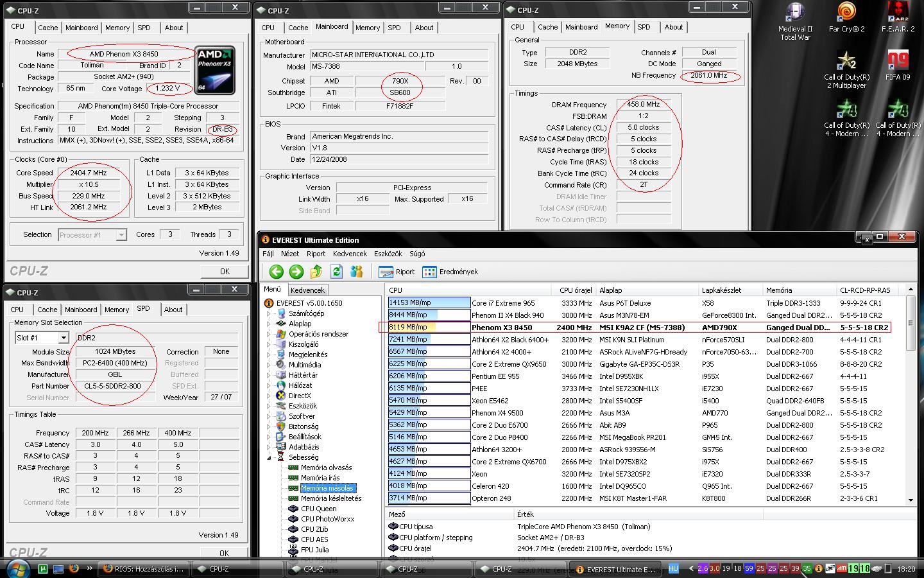924x578 pixels.
Task: Select Memória olvasás benchmark
Action: pos(326,468)
